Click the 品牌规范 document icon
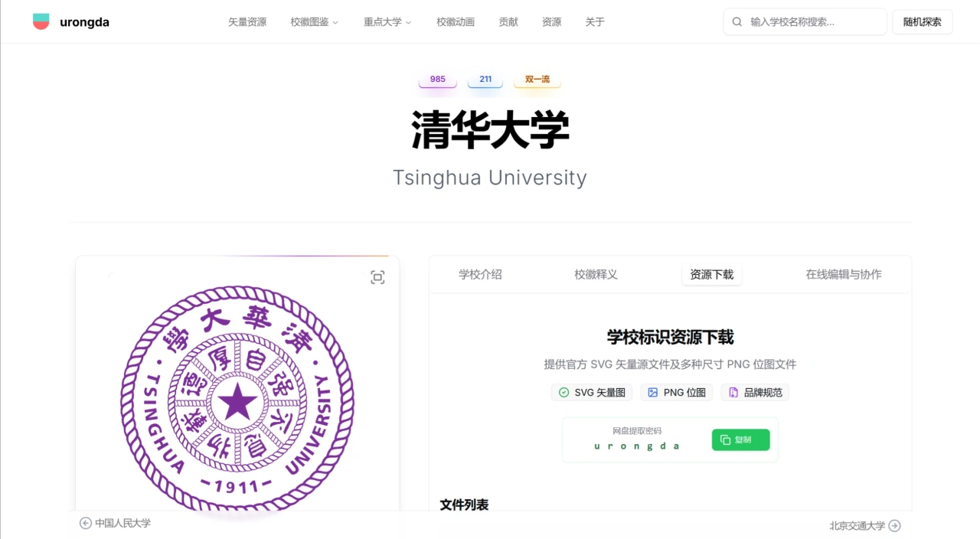Screen dimensions: 980x539 [x=733, y=393]
